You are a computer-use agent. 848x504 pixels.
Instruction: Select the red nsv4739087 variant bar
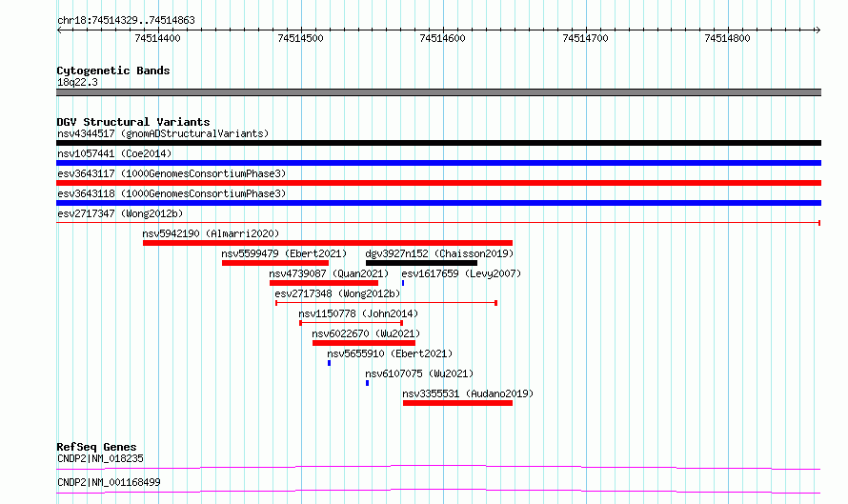(x=324, y=283)
